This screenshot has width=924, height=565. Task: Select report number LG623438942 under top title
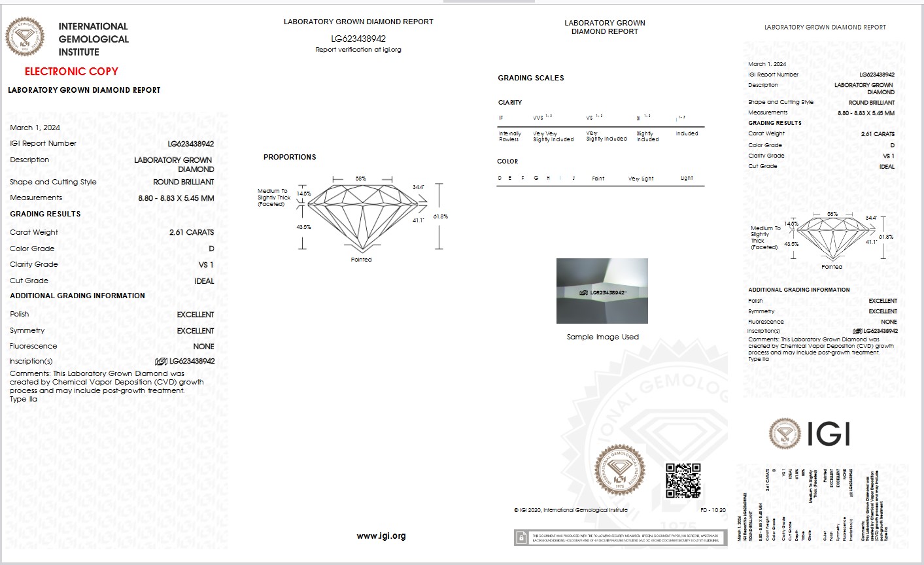click(x=358, y=39)
